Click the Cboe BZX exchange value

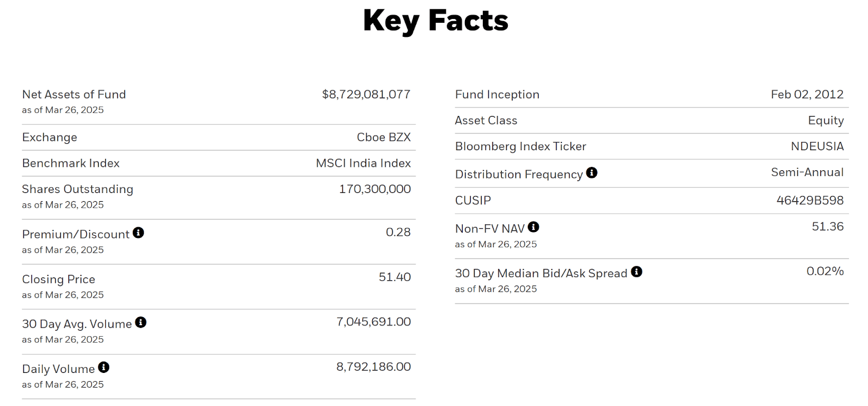pyautogui.click(x=384, y=137)
